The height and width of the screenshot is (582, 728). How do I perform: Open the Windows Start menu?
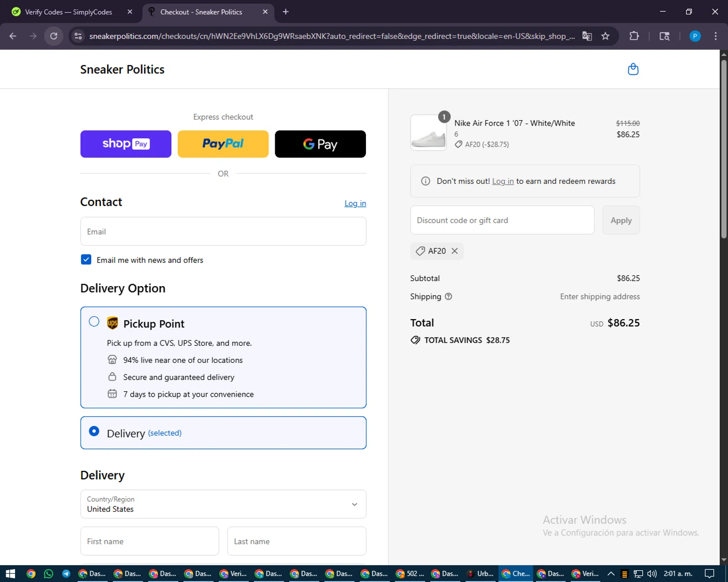tap(10, 574)
